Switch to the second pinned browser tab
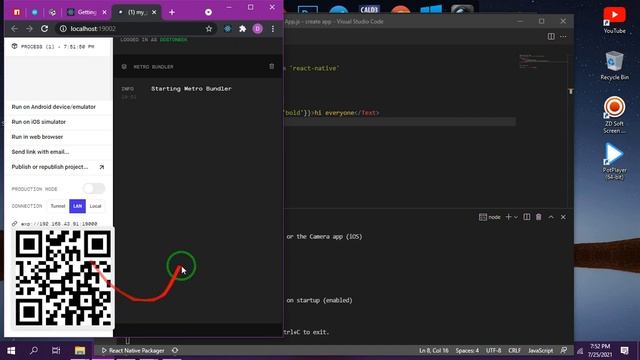The height and width of the screenshot is (360, 640). (x=35, y=12)
